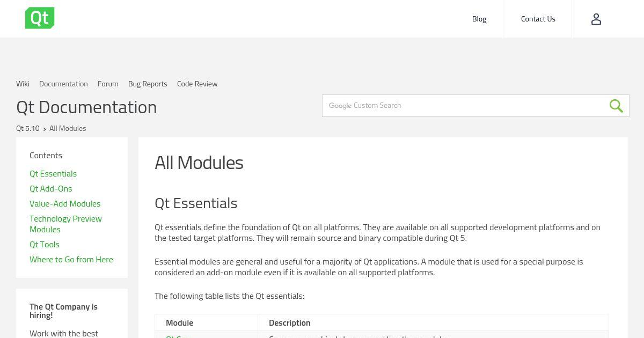Image resolution: width=644 pixels, height=338 pixels.
Task: Open the Bug Reports tab
Action: pos(148,84)
